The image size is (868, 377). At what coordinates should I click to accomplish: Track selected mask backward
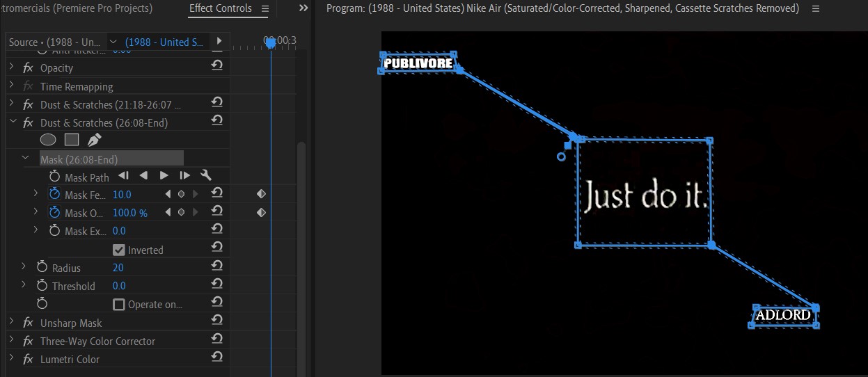[x=144, y=177]
